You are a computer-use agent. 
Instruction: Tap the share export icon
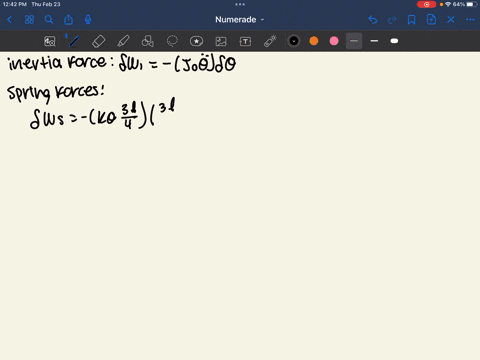click(x=68, y=20)
